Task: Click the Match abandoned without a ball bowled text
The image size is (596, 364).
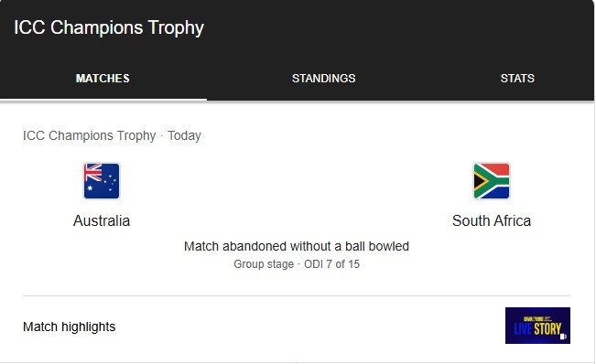Action: (x=297, y=246)
